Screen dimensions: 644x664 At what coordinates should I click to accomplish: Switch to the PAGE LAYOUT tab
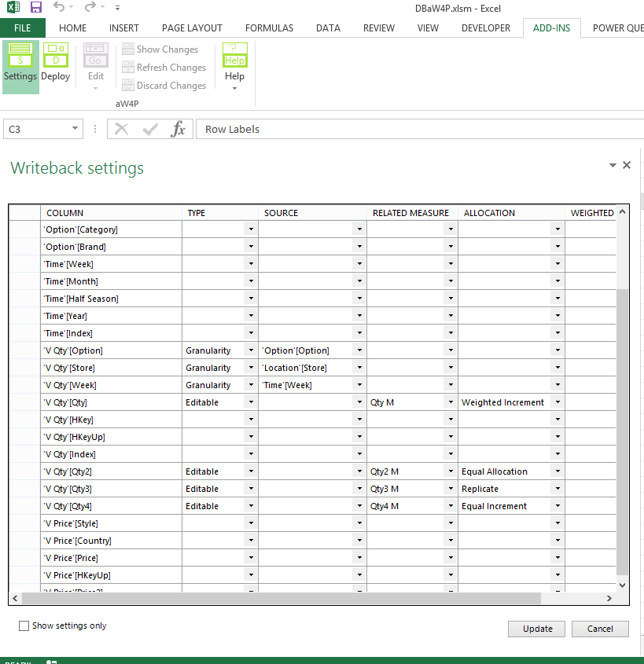coord(192,28)
